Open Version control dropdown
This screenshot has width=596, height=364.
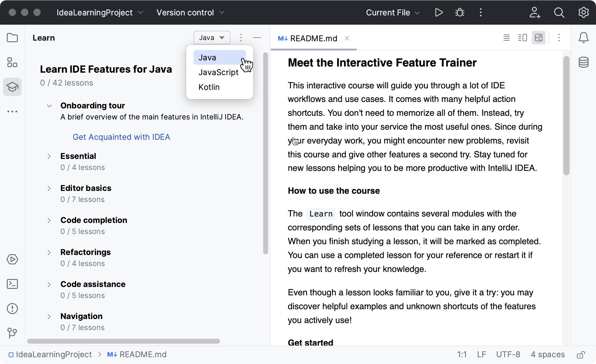click(x=190, y=13)
